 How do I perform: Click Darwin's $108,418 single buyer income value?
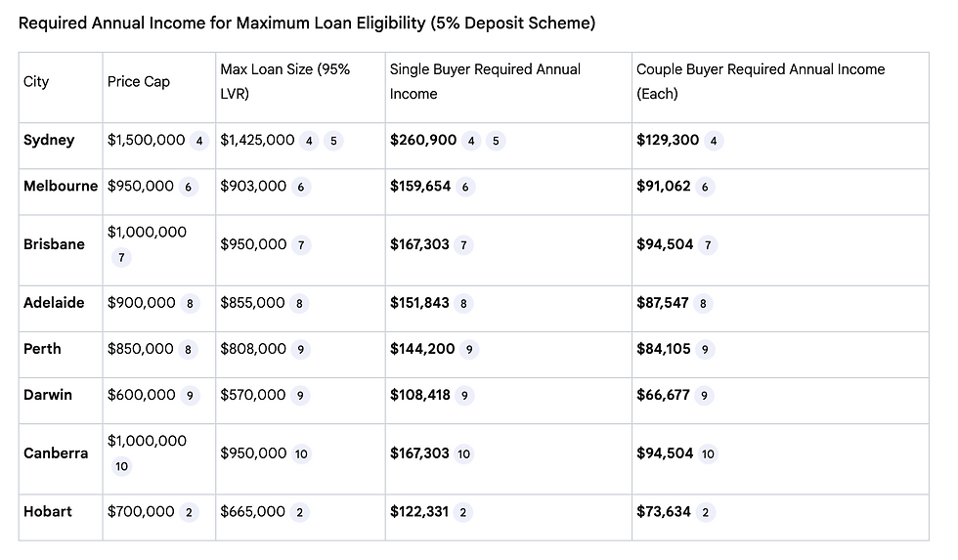click(419, 396)
